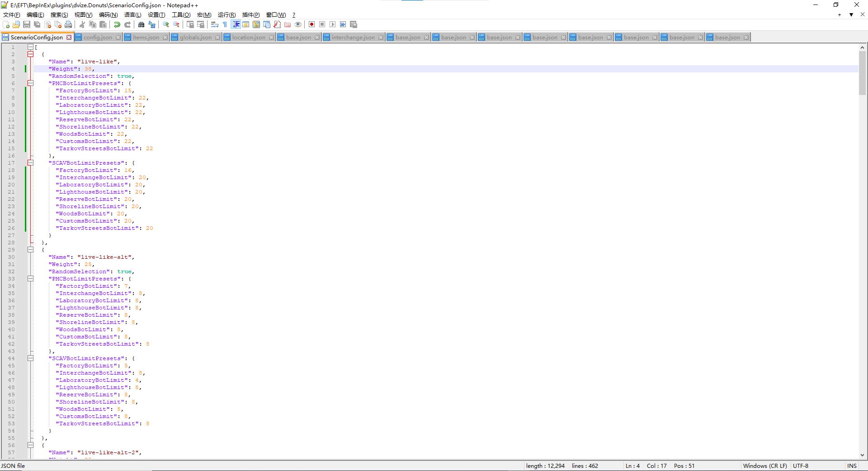Click Windows (CR LF) in status bar
Viewport: 868px width, 471px height.
[764, 466]
